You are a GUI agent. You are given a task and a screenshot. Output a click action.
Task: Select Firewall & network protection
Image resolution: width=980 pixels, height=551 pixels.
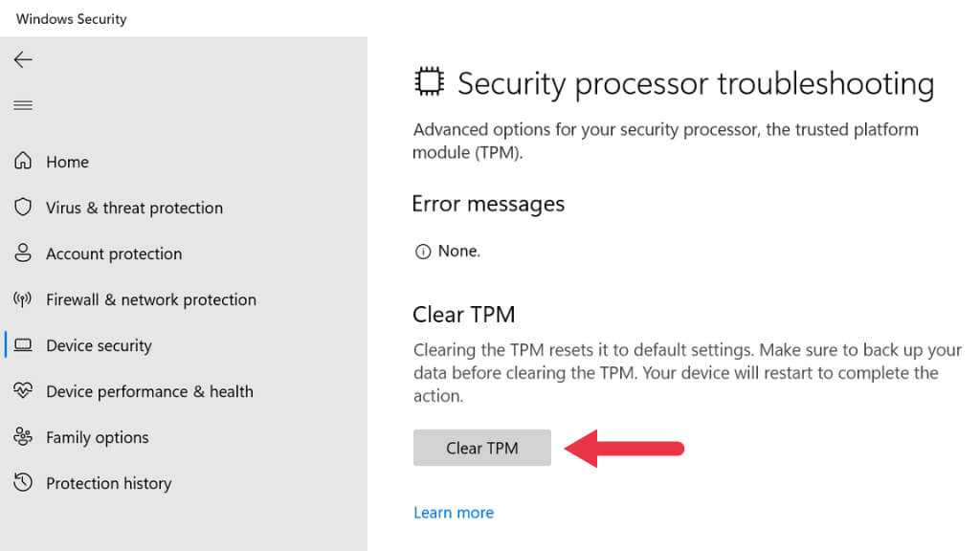(151, 299)
